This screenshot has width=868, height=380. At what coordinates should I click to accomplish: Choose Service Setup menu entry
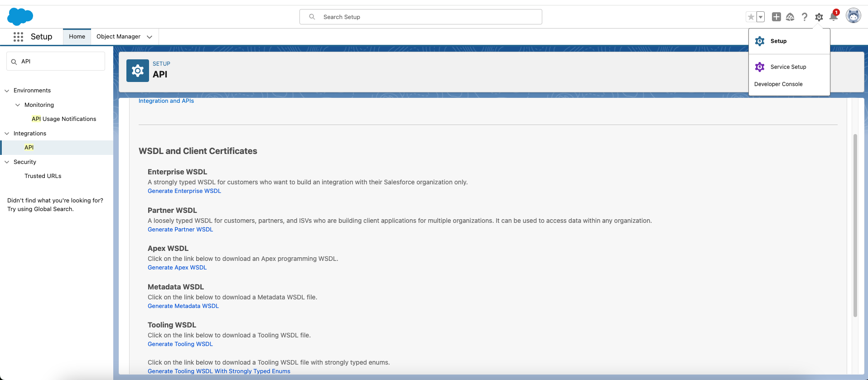click(x=789, y=67)
